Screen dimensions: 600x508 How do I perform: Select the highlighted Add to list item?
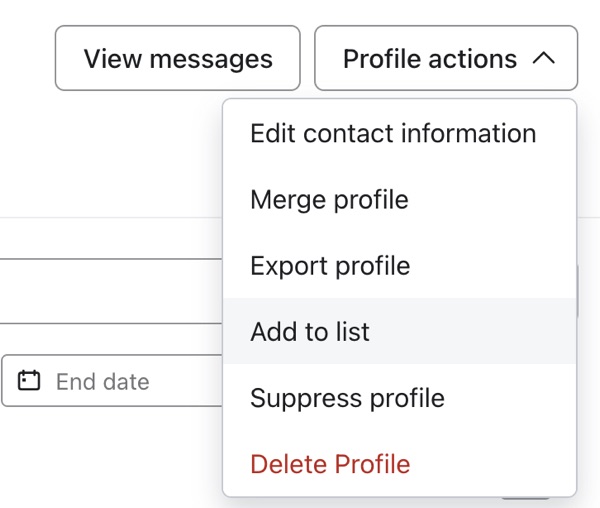[x=310, y=332]
